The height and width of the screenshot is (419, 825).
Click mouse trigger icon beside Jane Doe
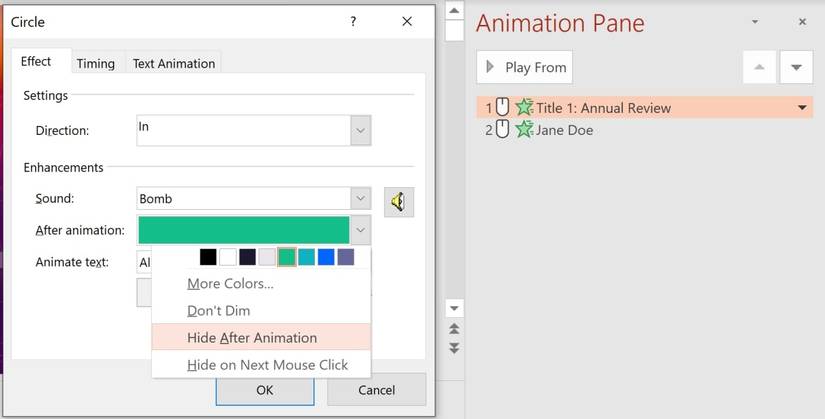pos(503,129)
